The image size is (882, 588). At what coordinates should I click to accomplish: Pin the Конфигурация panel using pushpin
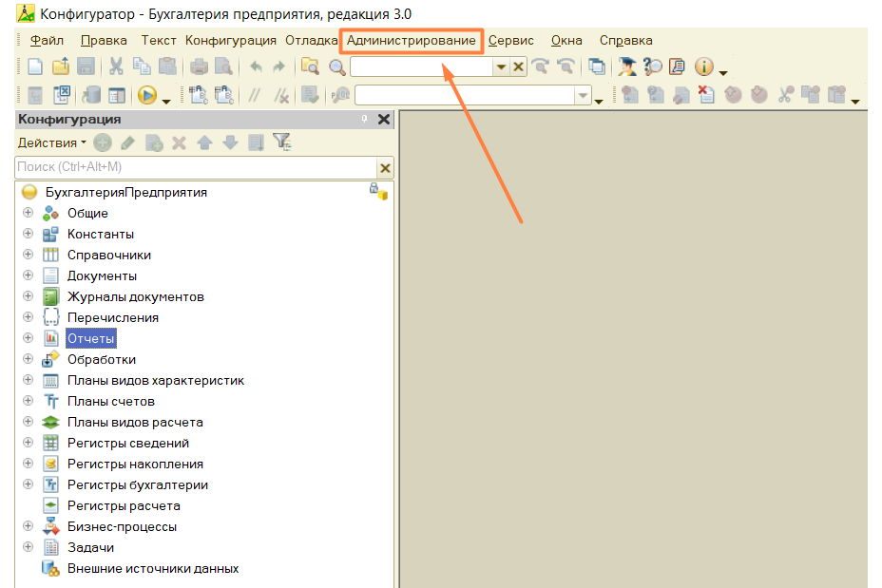point(364,119)
